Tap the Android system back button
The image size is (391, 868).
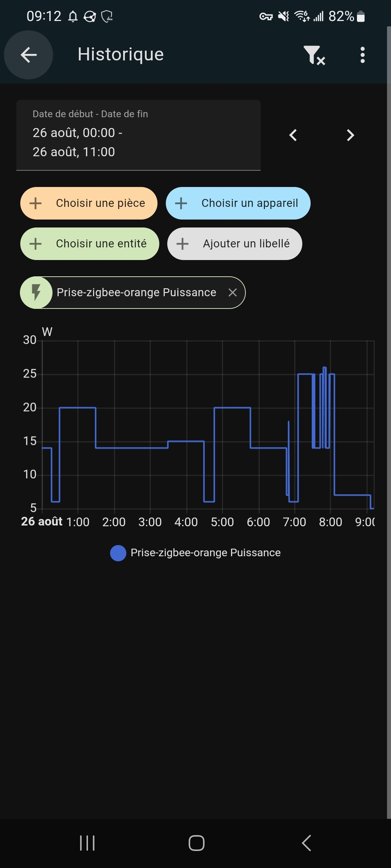pyautogui.click(x=306, y=843)
